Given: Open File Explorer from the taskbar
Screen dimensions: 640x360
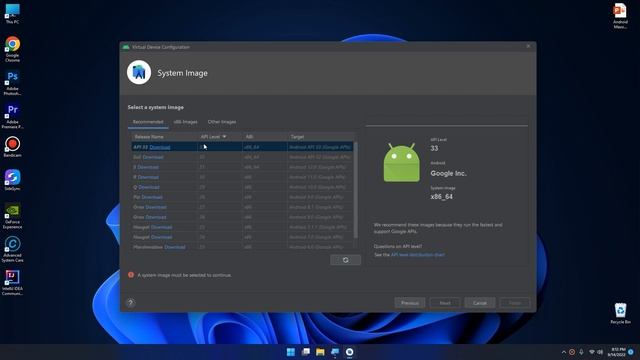Looking at the screenshot, I should [320, 352].
